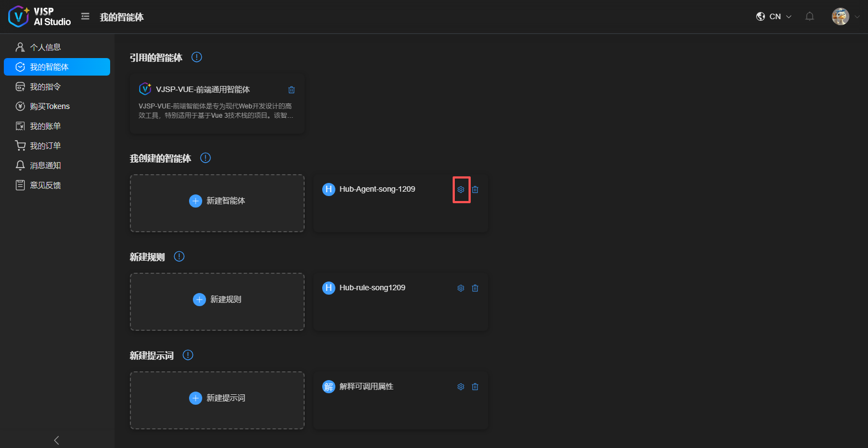This screenshot has height=448, width=868.
Task: Collapse the sidebar with bottom chevron
Action: (x=56, y=440)
